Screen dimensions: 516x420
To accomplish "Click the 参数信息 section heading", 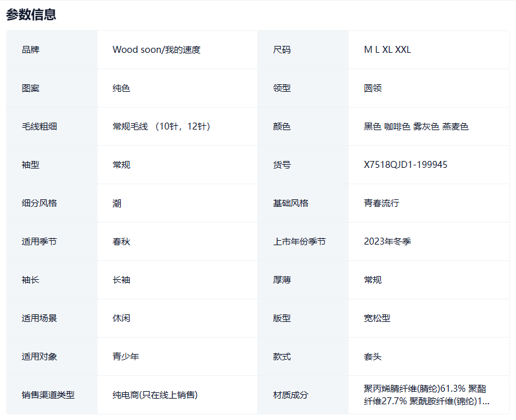I will [31, 14].
